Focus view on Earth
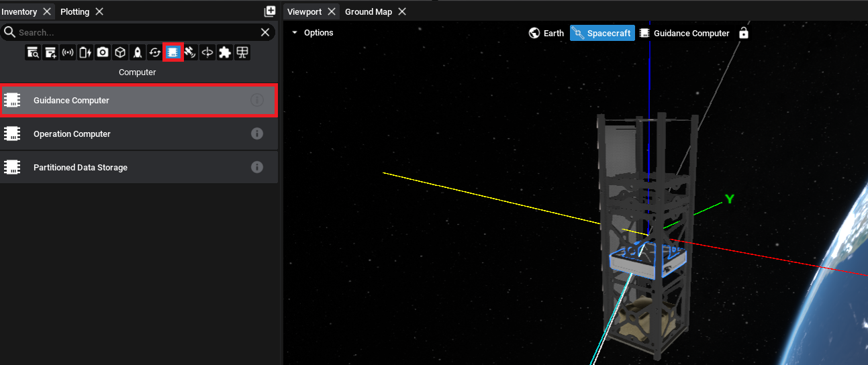 click(x=546, y=33)
